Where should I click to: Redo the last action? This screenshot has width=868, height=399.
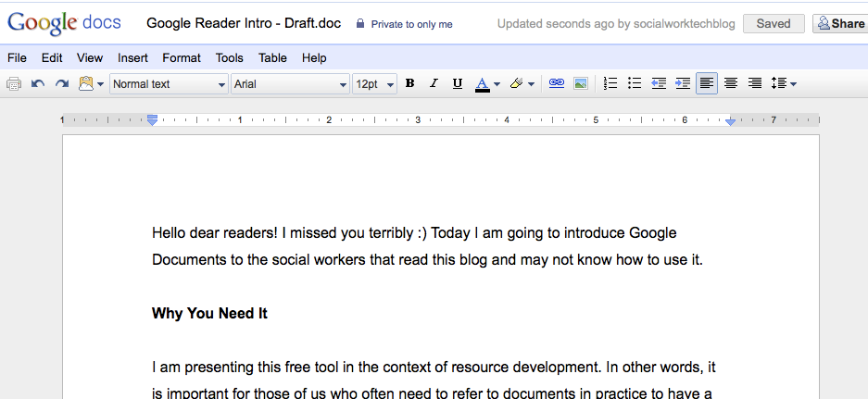(x=62, y=84)
